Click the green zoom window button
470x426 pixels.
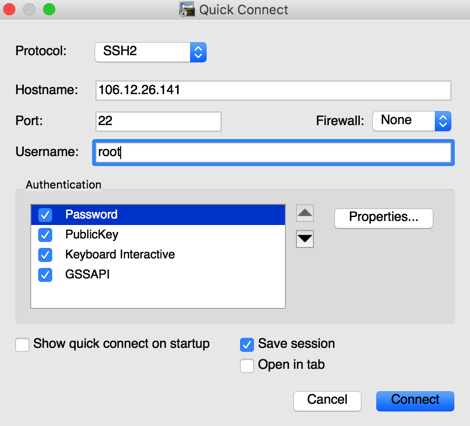click(x=49, y=9)
